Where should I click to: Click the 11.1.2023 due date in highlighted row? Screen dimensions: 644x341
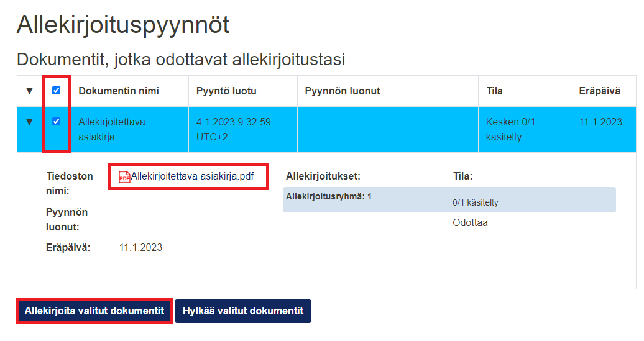pos(600,122)
